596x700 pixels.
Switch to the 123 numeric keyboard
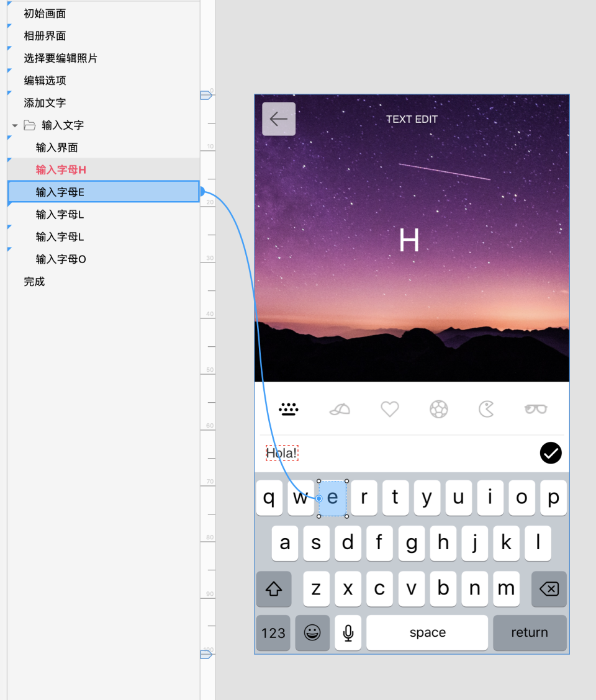click(273, 632)
